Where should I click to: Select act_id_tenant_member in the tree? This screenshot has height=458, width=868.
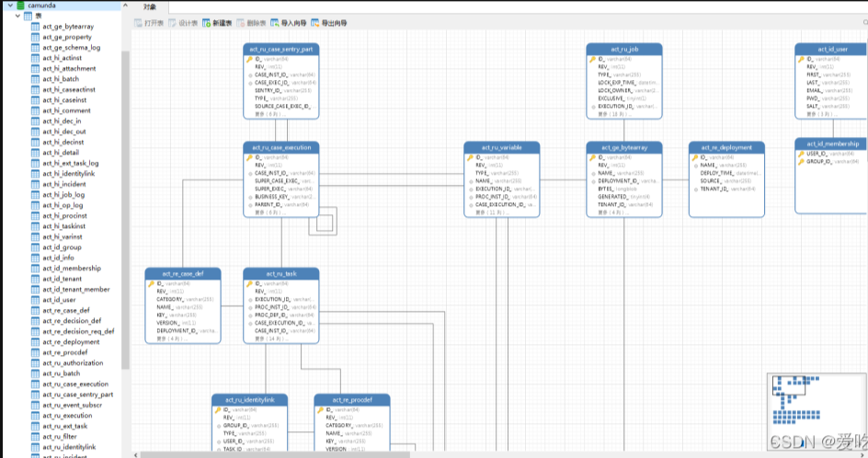coord(76,290)
